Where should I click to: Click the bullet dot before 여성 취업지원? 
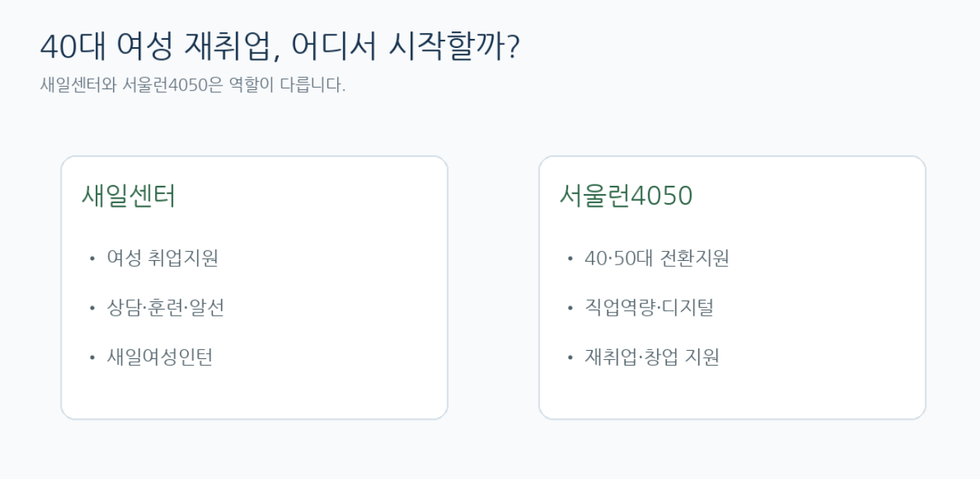(92, 259)
